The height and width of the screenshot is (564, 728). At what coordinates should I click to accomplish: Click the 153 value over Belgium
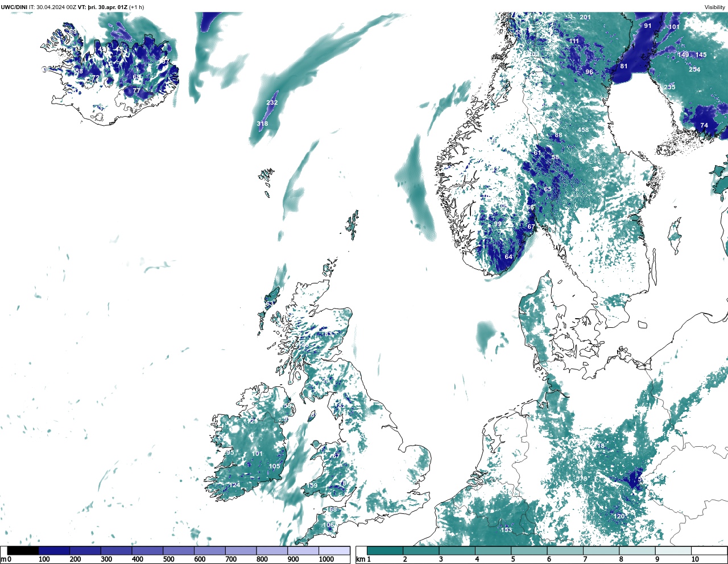click(x=506, y=530)
